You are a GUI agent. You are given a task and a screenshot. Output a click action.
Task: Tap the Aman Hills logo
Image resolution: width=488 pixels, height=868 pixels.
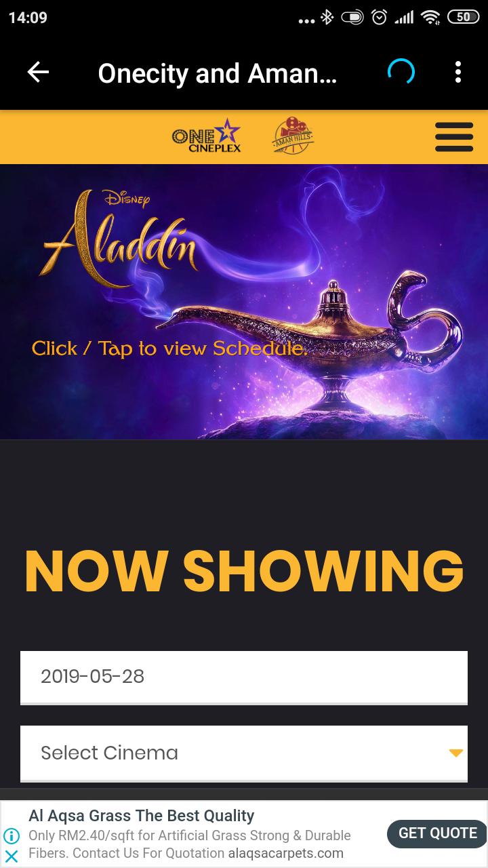(293, 136)
